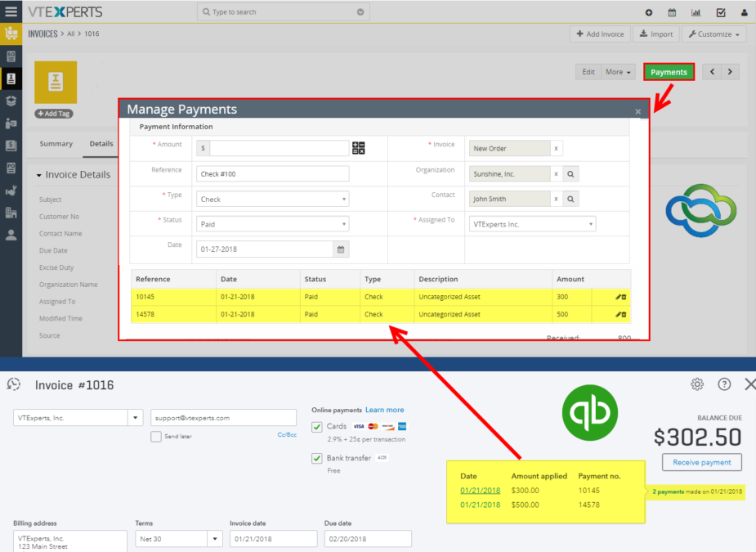The image size is (756, 552).
Task: Open the reports chart icon
Action: [x=696, y=12]
